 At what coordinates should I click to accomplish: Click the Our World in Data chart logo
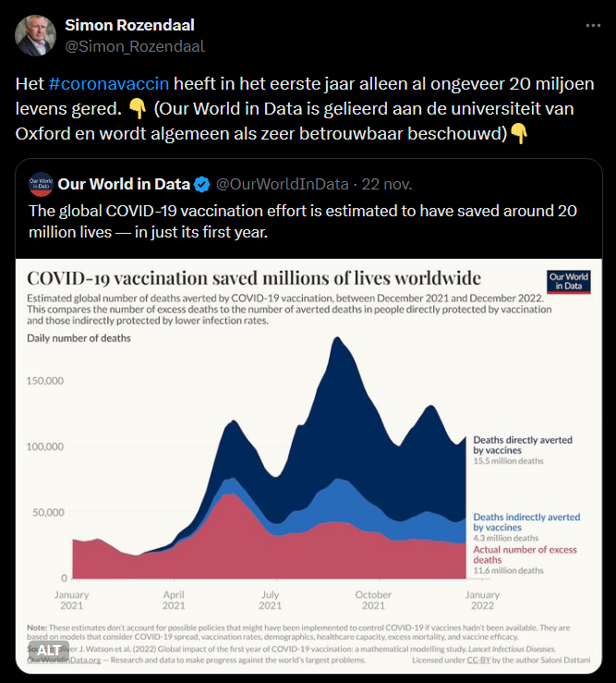click(x=569, y=282)
